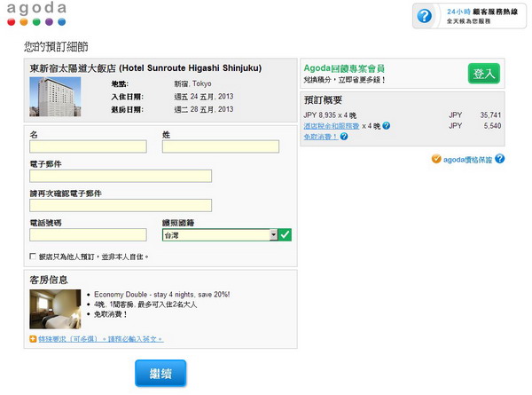Click the Agoda回饋專案會員 heading
The image size is (532, 395).
[x=344, y=68]
